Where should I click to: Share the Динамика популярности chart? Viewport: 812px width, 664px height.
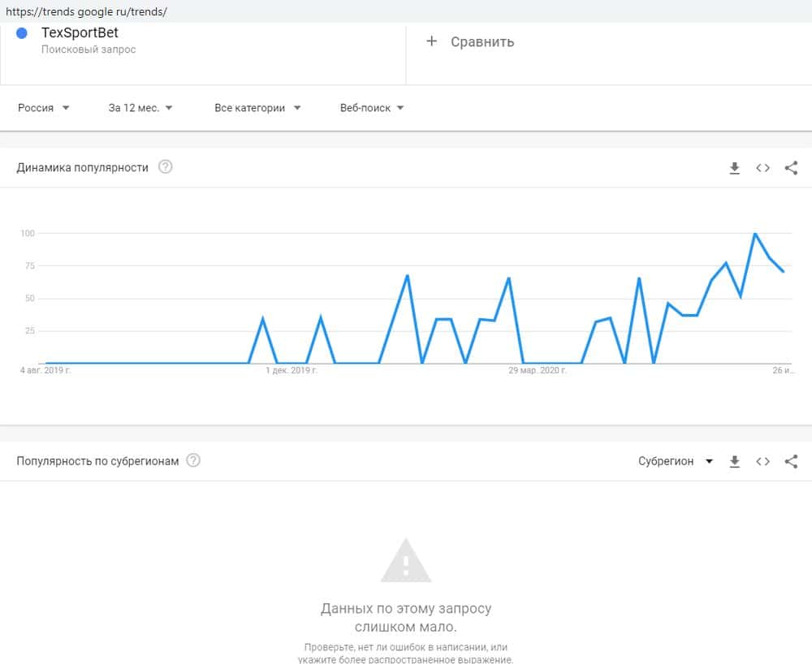pos(791,168)
